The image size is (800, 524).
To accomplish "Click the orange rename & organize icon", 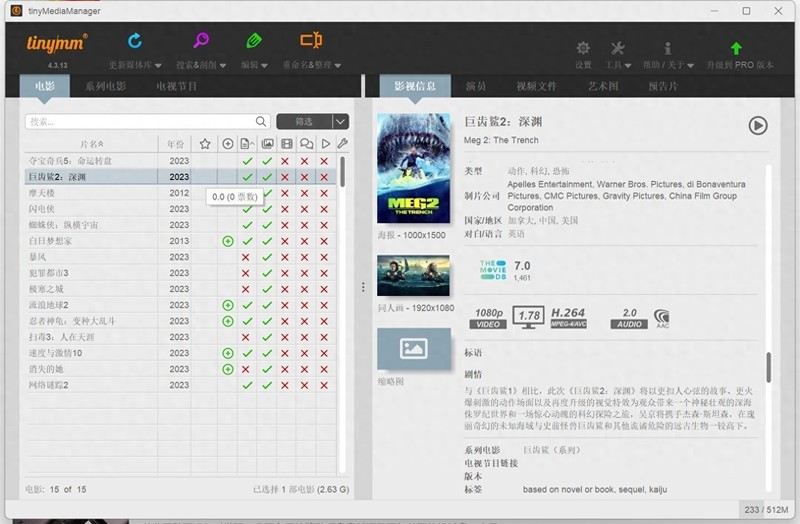I will (311, 40).
